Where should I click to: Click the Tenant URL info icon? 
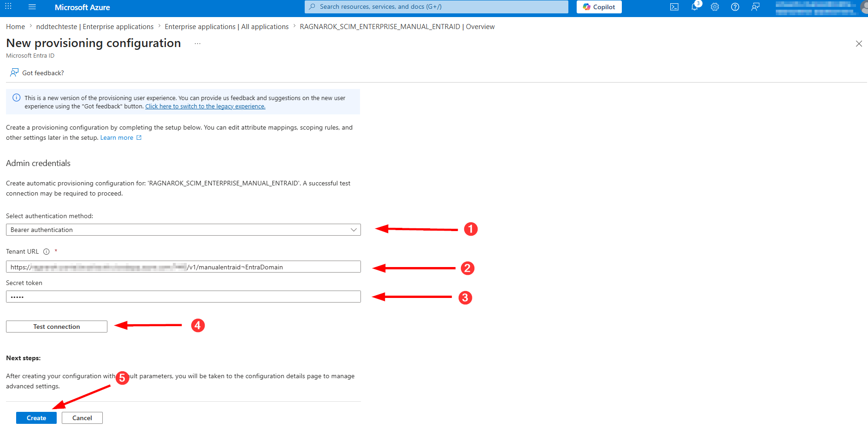click(46, 252)
